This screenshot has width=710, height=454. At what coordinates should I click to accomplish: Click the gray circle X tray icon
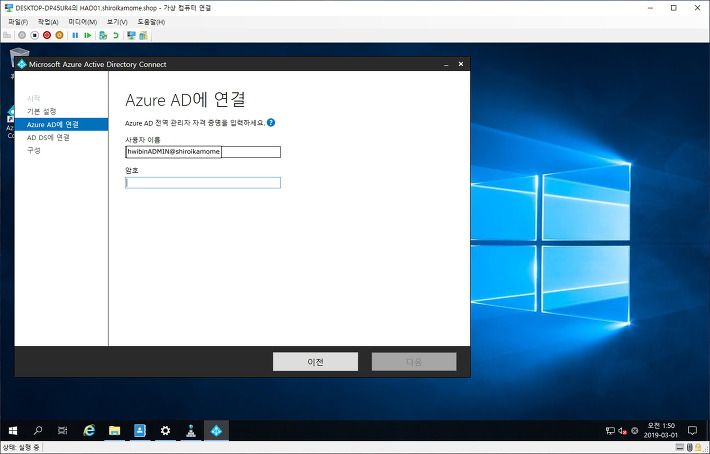635,431
